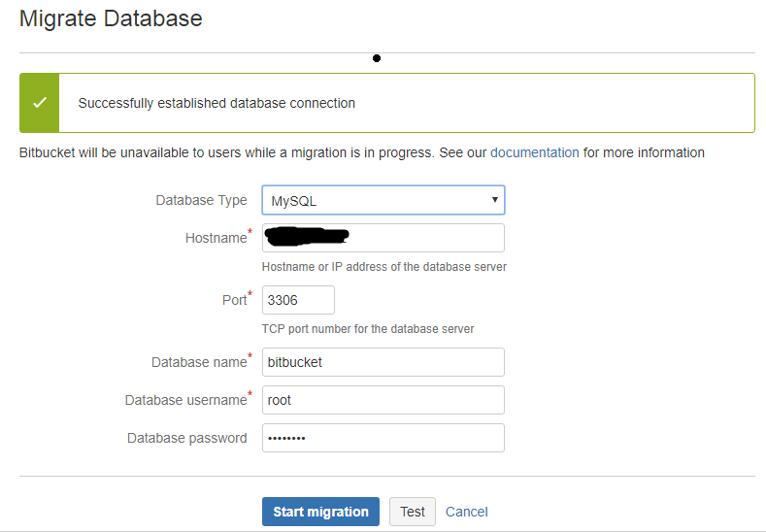Click the 'Hostname' label
This screenshot has height=532, width=766.
216,238
